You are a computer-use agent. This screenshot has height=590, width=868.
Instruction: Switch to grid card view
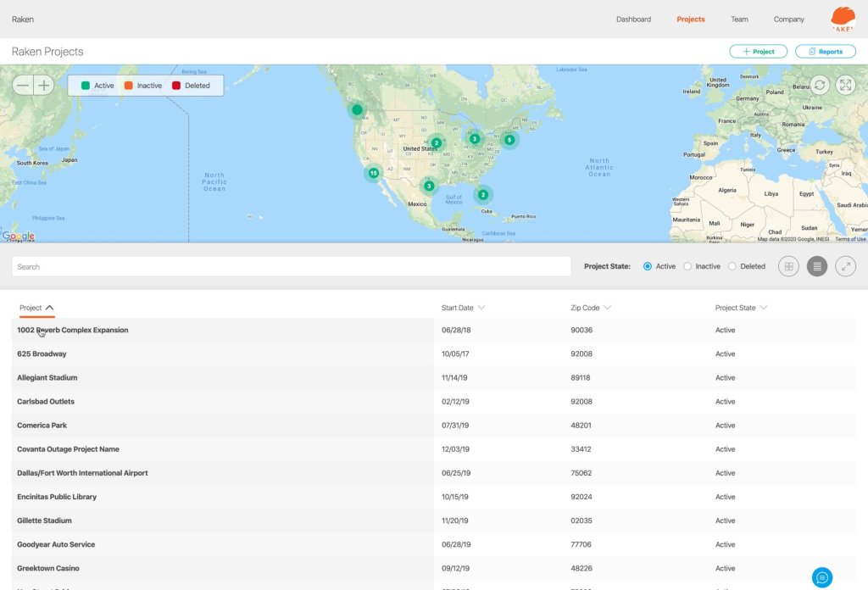(x=789, y=266)
